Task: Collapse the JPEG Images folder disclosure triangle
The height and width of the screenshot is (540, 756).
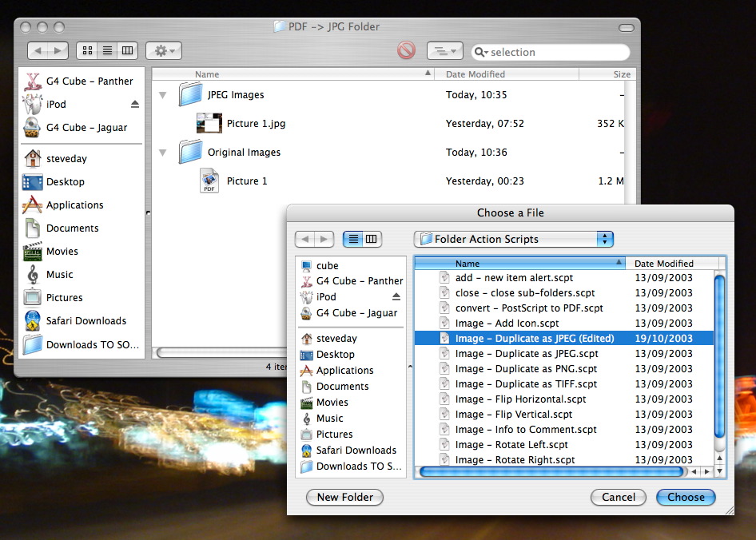Action: (x=163, y=95)
